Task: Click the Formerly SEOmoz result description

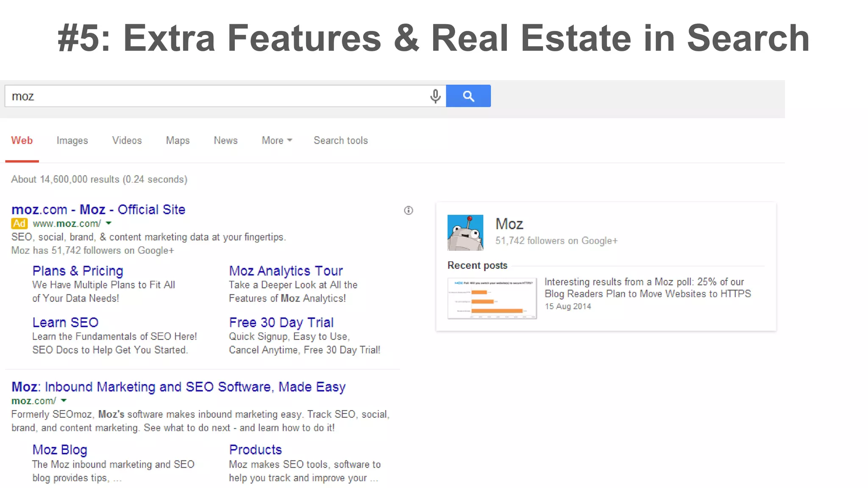Action: click(200, 421)
